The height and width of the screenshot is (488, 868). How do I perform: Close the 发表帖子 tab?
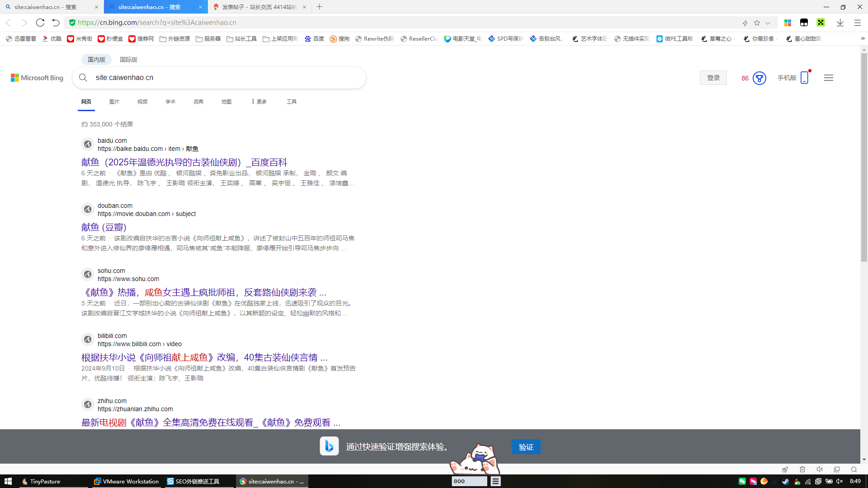click(x=304, y=7)
